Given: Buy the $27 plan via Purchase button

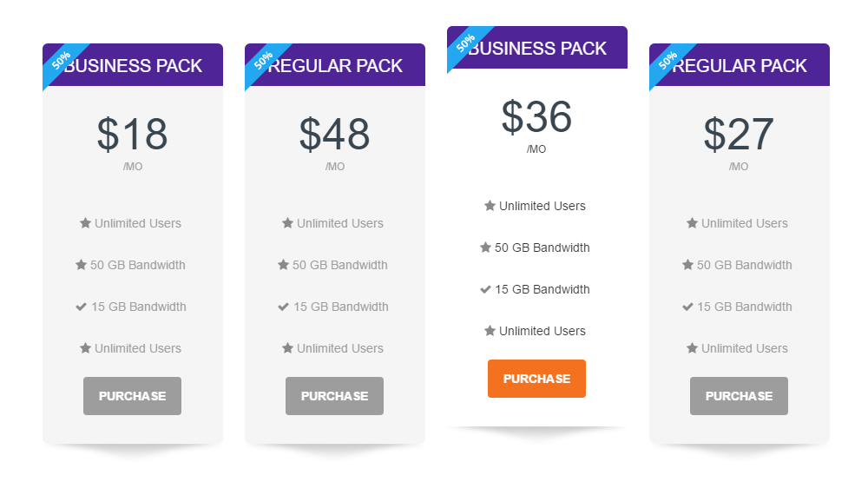Looking at the screenshot, I should click(x=739, y=396).
